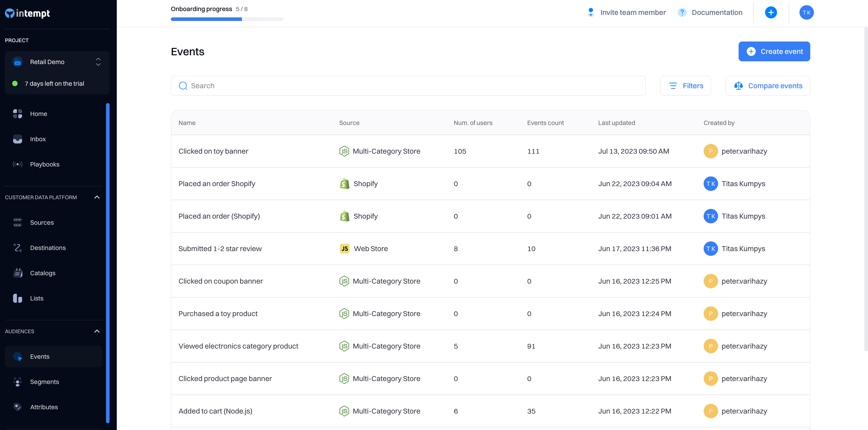Image resolution: width=868 pixels, height=430 pixels.
Task: Click the Documentation question mark icon
Action: point(682,12)
